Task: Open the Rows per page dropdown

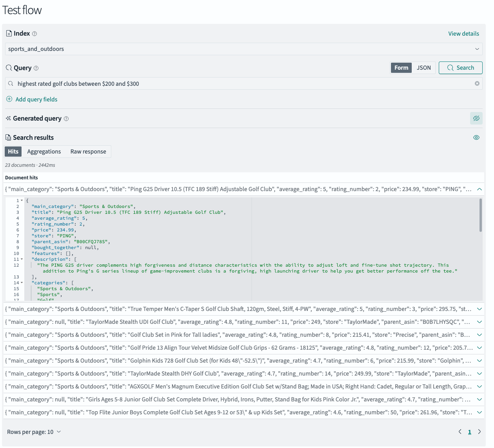Action: (34, 432)
